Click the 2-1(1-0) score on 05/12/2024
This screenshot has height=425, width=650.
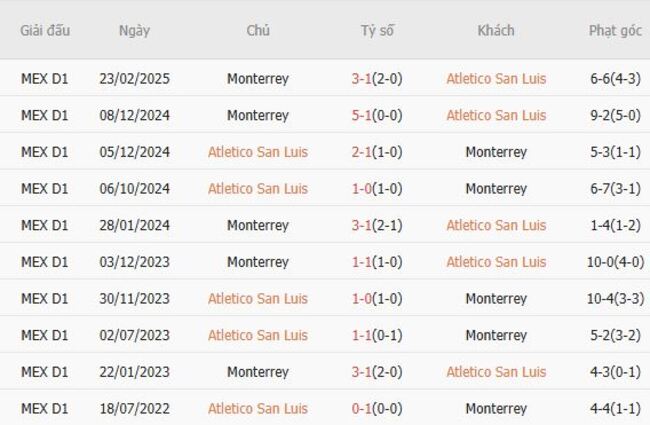[377, 152]
